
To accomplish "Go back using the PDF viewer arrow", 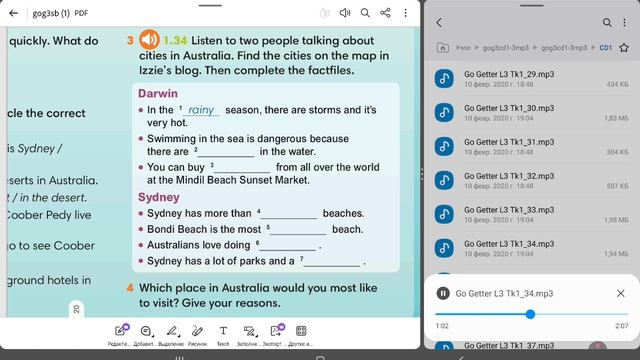I will (x=13, y=13).
